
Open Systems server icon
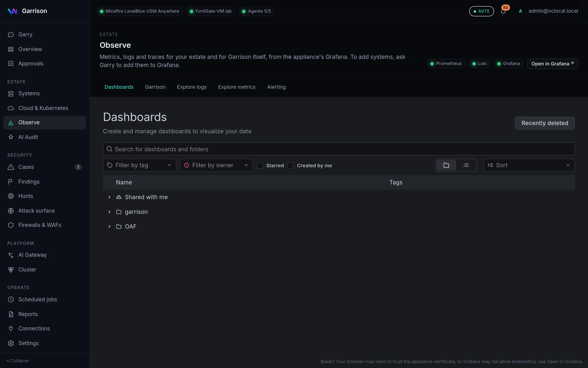coord(11,93)
